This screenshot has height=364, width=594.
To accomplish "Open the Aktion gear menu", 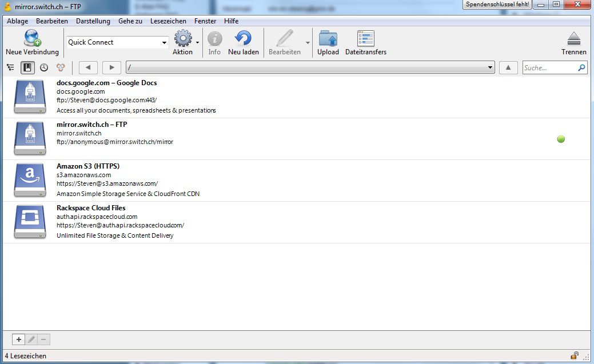I will pos(183,39).
